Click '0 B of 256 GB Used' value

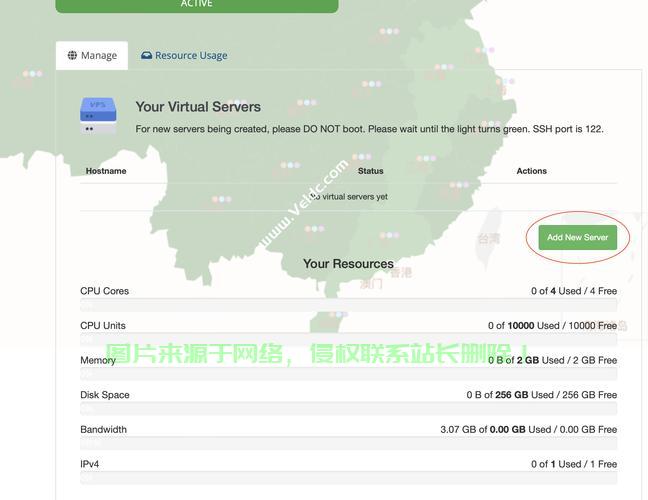[510, 395]
